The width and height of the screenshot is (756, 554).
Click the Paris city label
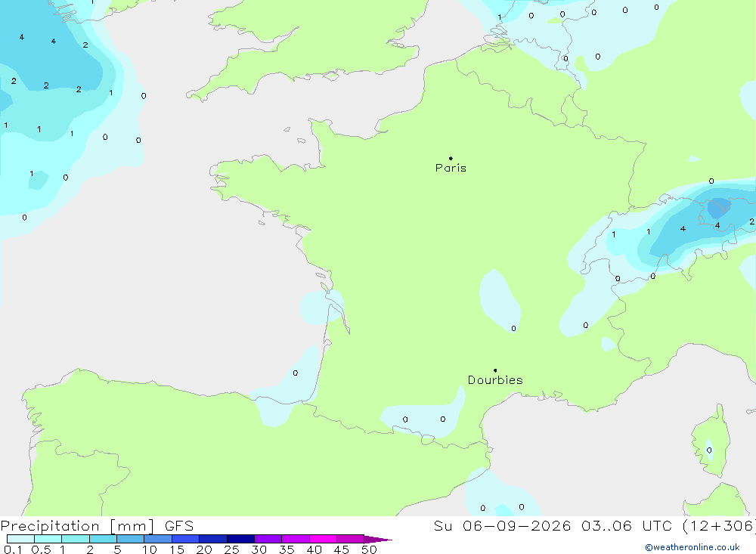(x=451, y=168)
